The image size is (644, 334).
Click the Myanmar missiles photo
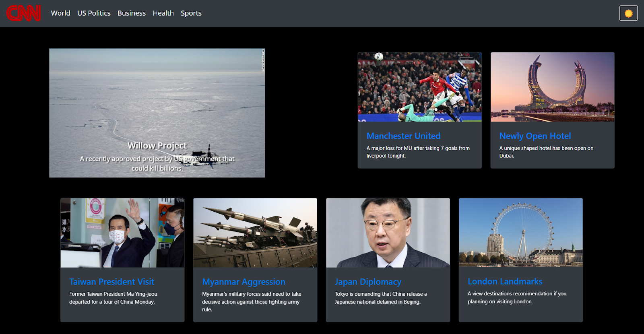coord(255,233)
